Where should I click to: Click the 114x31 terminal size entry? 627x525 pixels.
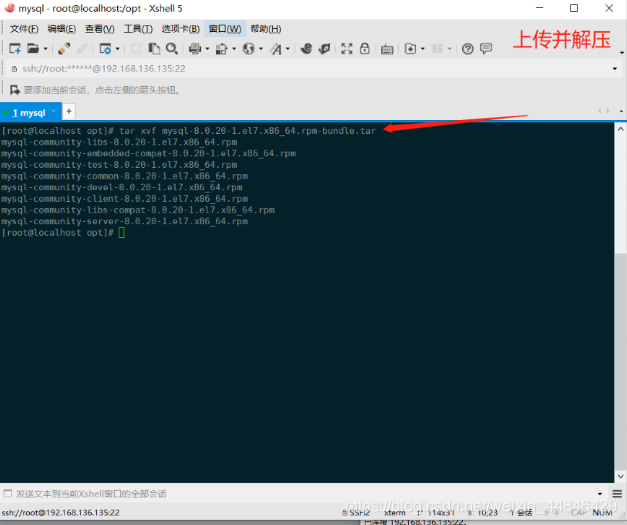436,513
